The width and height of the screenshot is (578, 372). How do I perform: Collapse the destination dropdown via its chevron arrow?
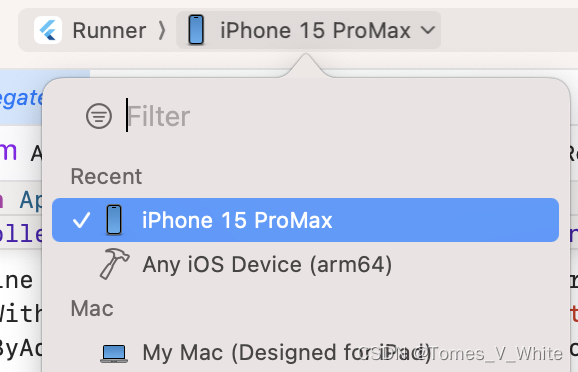(x=428, y=30)
